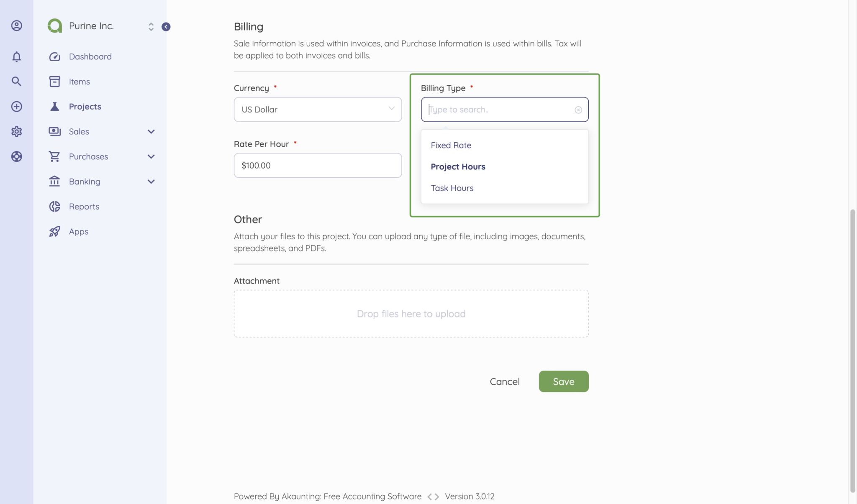Click the Reports pie chart icon
Image resolution: width=857 pixels, height=504 pixels.
tap(54, 206)
